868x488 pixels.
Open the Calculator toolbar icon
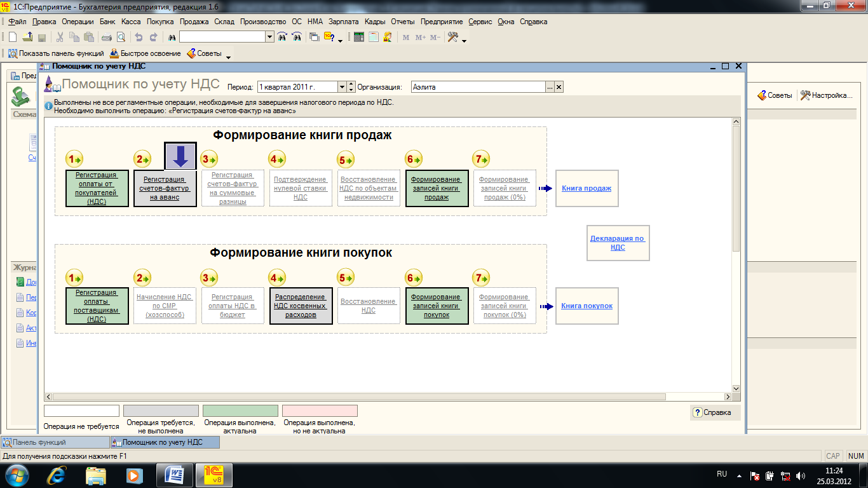tap(359, 37)
